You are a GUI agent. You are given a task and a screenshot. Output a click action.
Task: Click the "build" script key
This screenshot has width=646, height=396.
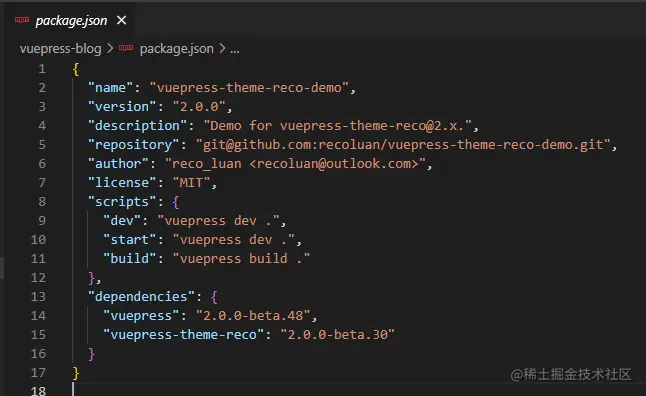tap(130, 258)
